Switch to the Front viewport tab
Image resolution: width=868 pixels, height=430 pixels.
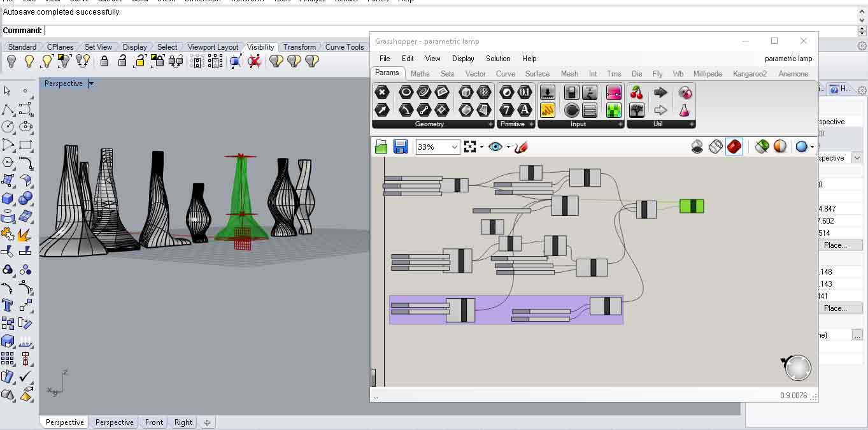point(154,422)
